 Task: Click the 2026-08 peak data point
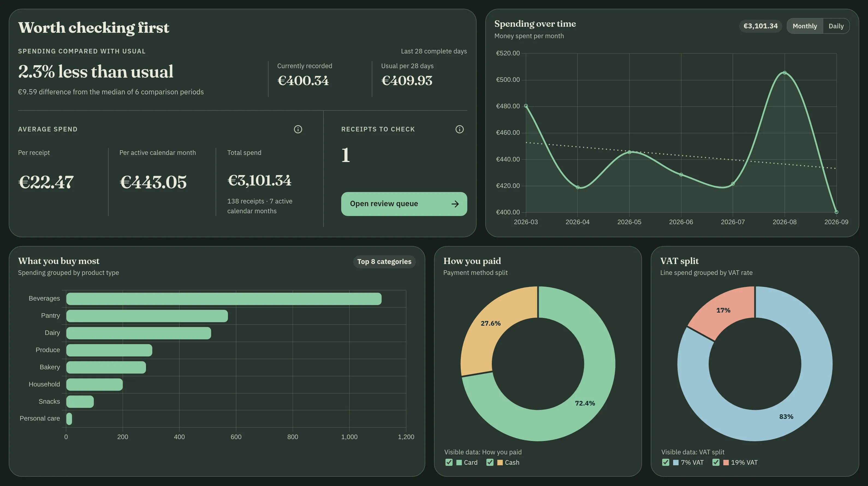(x=785, y=73)
